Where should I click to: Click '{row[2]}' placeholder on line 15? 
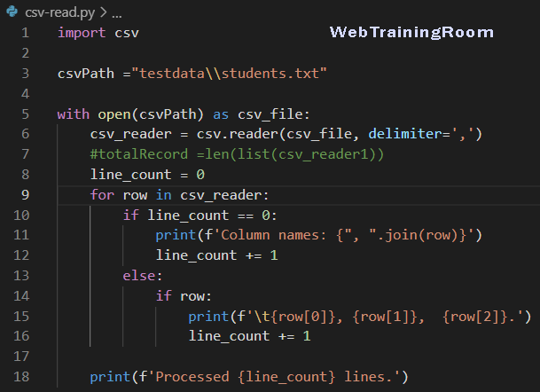point(475,317)
